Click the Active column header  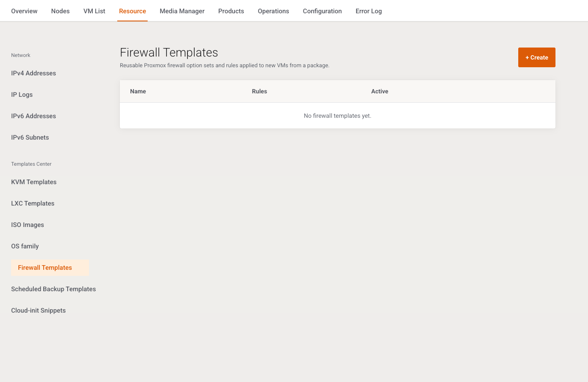pyautogui.click(x=380, y=91)
